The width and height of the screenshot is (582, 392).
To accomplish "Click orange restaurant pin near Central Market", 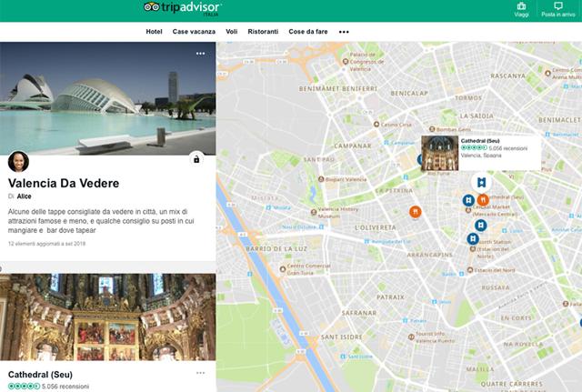I will coord(483,200).
